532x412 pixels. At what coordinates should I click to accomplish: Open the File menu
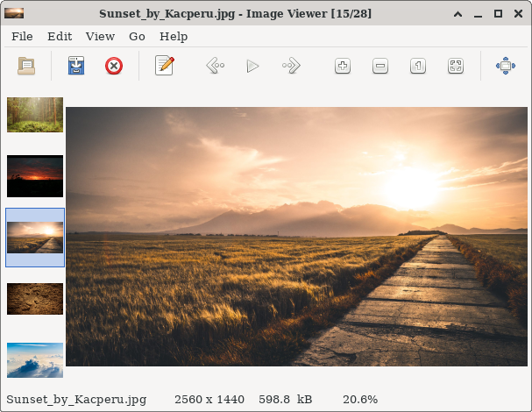coord(22,36)
